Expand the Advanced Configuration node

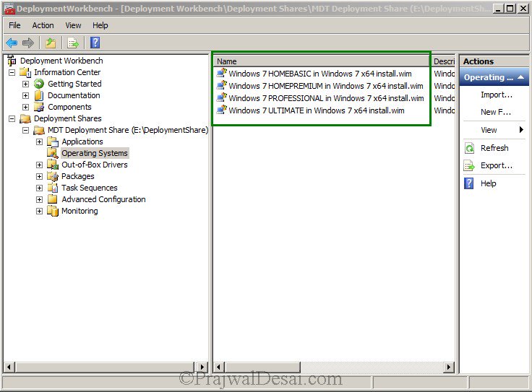point(39,199)
